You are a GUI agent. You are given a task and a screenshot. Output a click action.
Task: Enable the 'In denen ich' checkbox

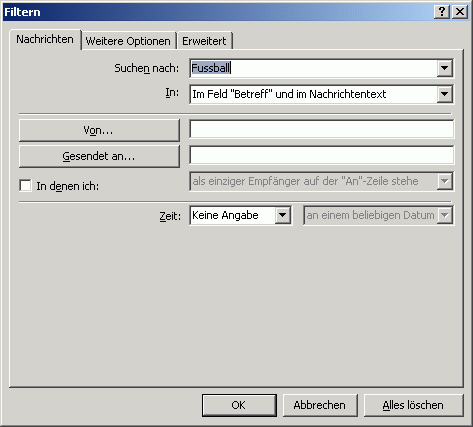coord(25,186)
